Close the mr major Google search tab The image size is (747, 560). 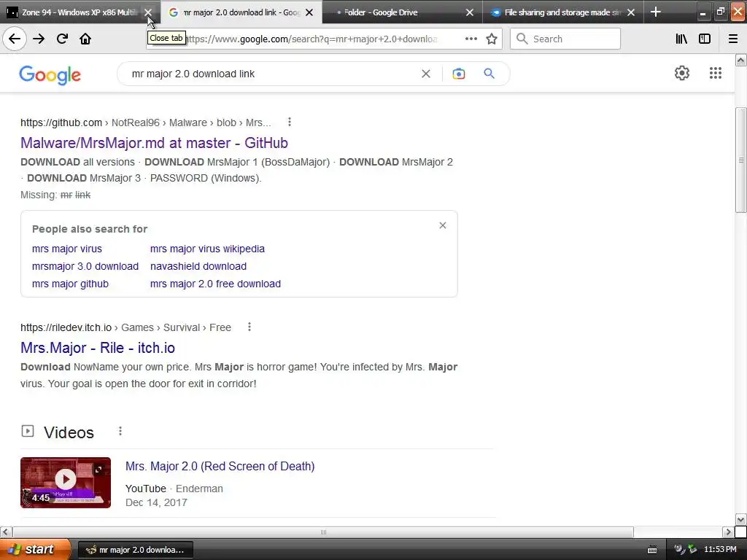tap(309, 12)
